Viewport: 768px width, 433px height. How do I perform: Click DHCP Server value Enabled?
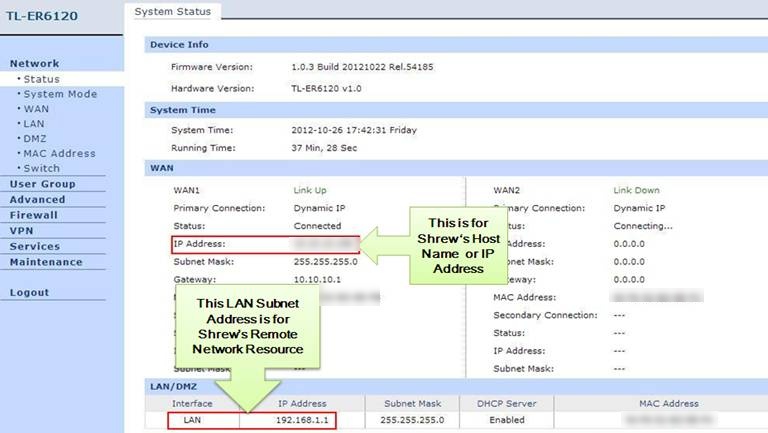(507, 420)
